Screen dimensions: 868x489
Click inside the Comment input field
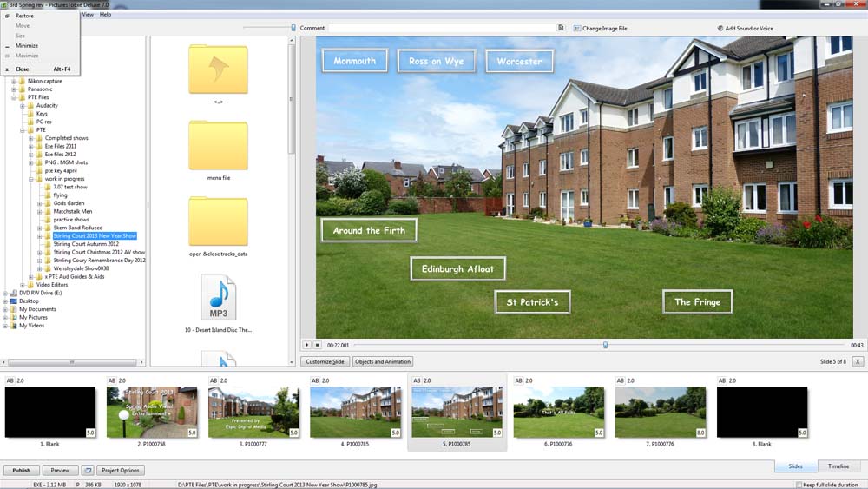443,28
